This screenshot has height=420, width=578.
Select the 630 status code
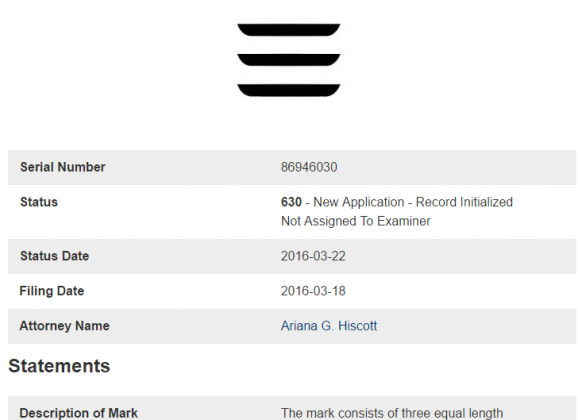click(291, 202)
